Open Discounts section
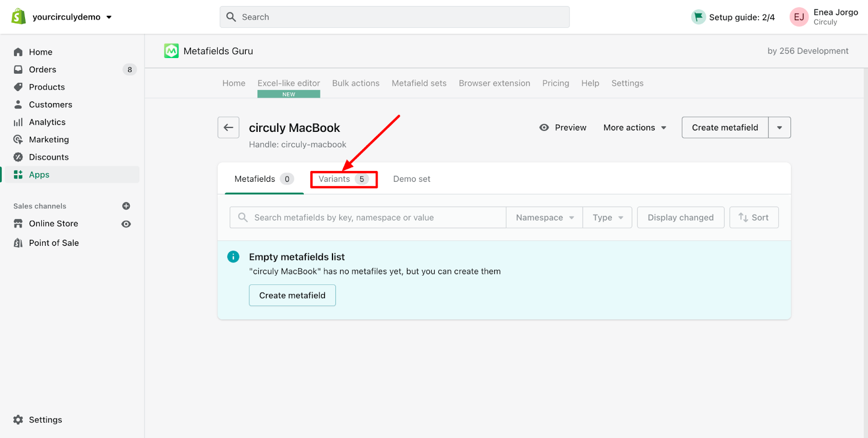 click(x=49, y=157)
